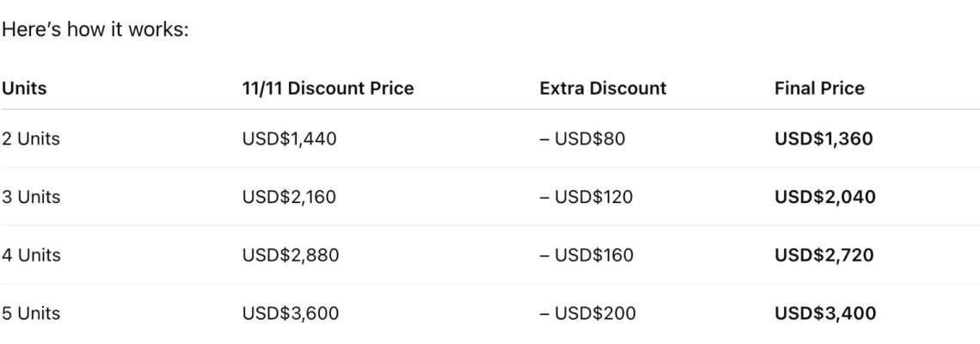Click the USD$2,720 final price
The image size is (980, 344).
824,255
